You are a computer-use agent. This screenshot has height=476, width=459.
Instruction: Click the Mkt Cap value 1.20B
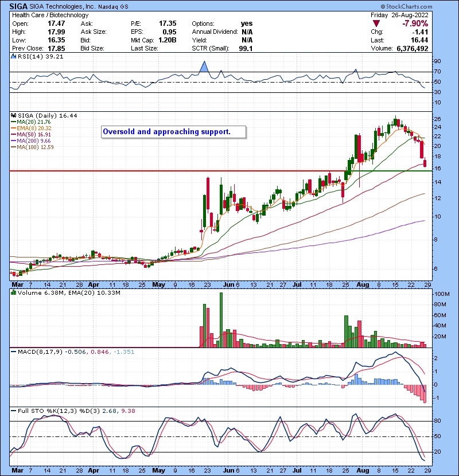coord(168,40)
